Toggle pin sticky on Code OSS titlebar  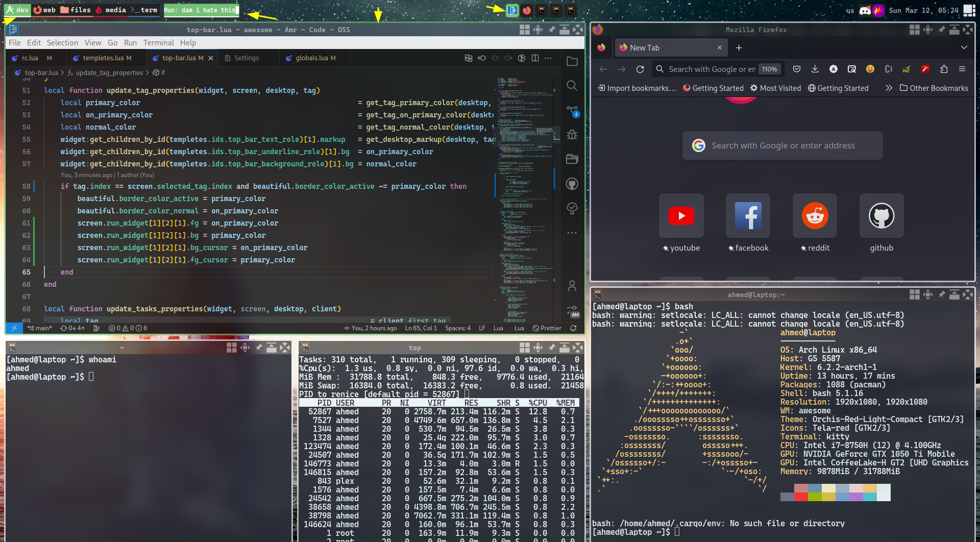(551, 30)
